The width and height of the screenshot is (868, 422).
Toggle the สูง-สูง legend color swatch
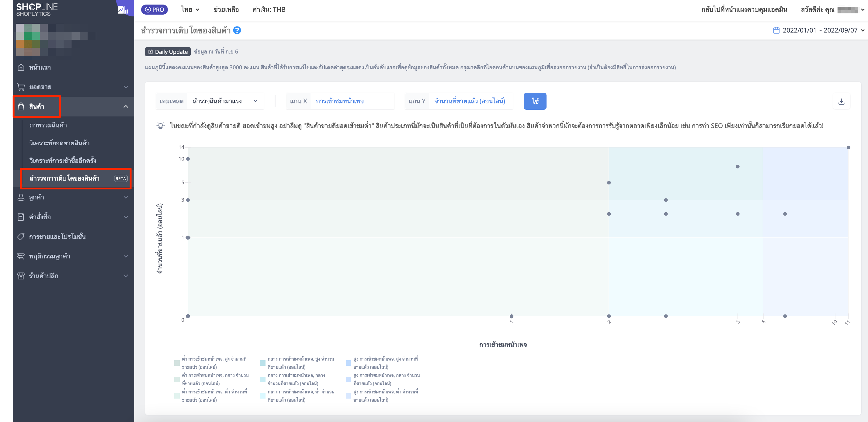coord(349,363)
